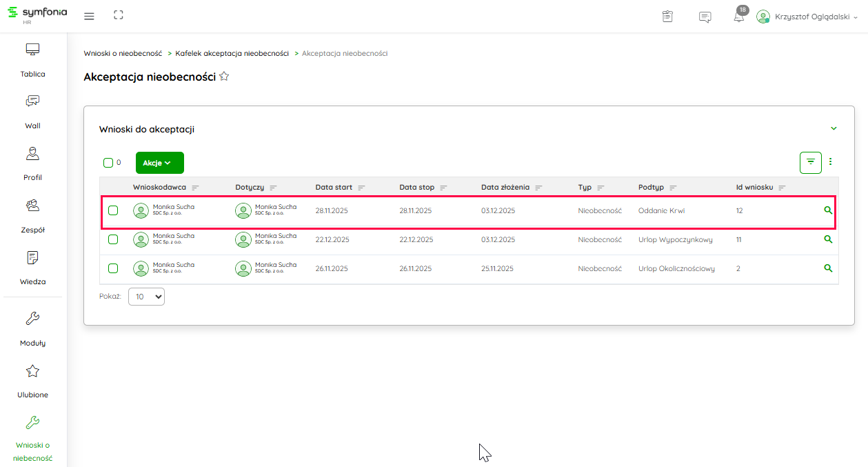
Task: Open the clipboard tasks icon
Action: click(667, 17)
